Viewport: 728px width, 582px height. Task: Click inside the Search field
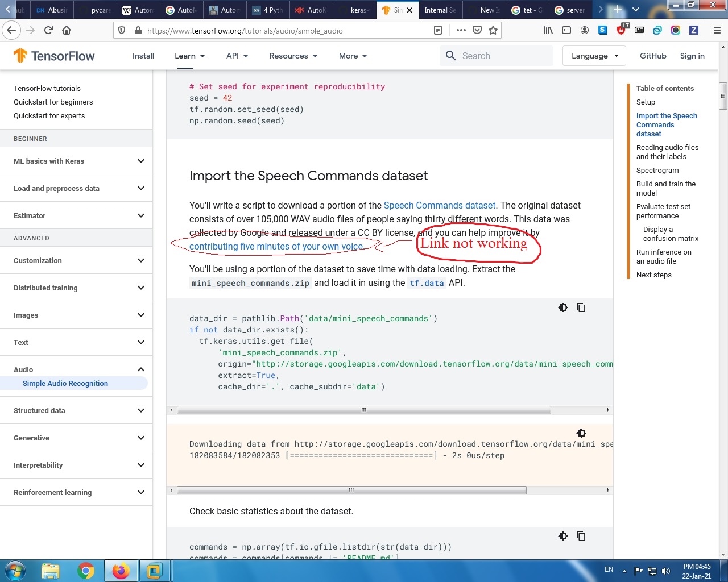[x=498, y=55]
